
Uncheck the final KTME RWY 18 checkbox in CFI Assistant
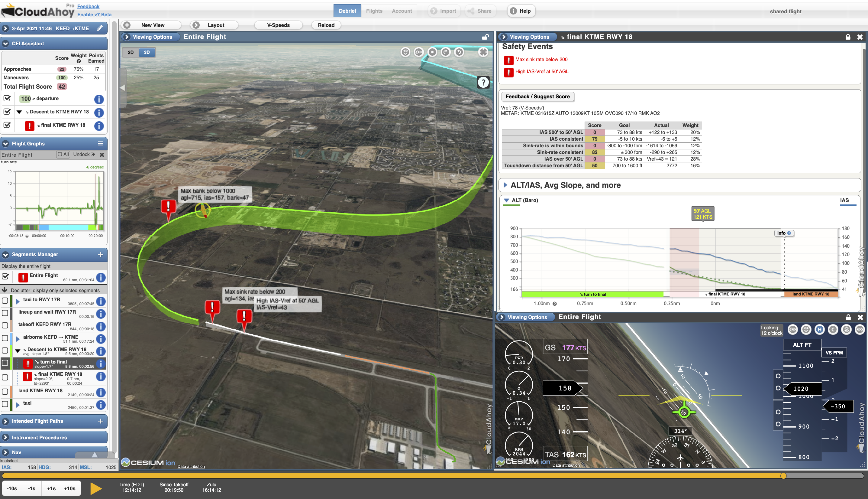7,125
